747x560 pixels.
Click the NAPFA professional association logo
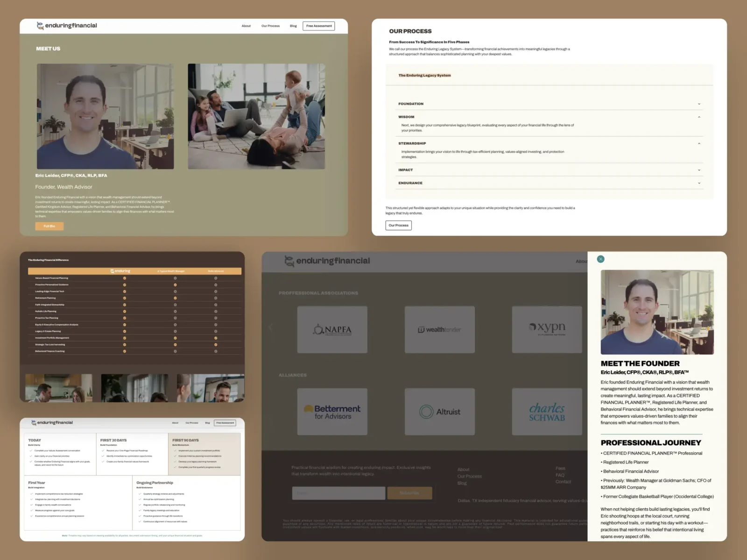click(x=332, y=329)
